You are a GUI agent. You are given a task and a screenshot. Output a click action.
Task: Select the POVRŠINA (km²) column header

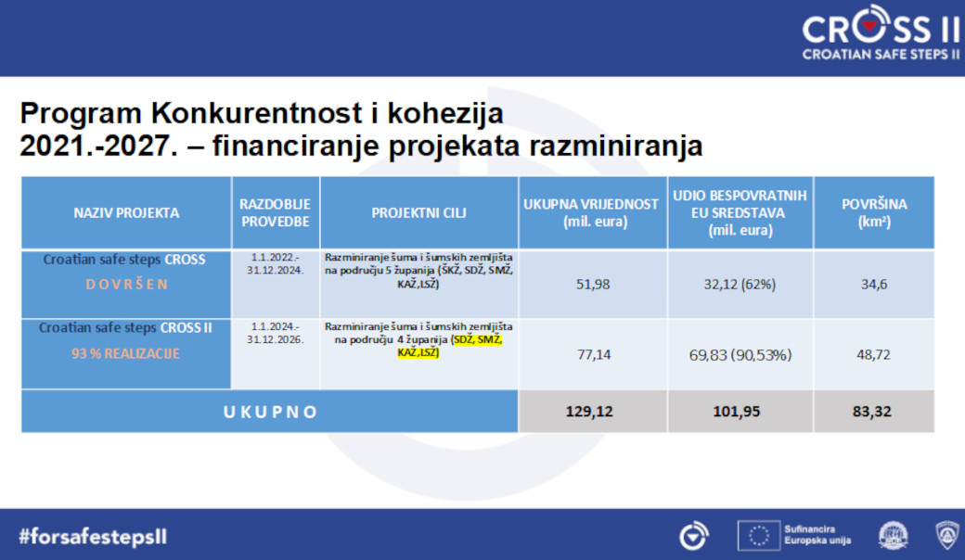[873, 212]
